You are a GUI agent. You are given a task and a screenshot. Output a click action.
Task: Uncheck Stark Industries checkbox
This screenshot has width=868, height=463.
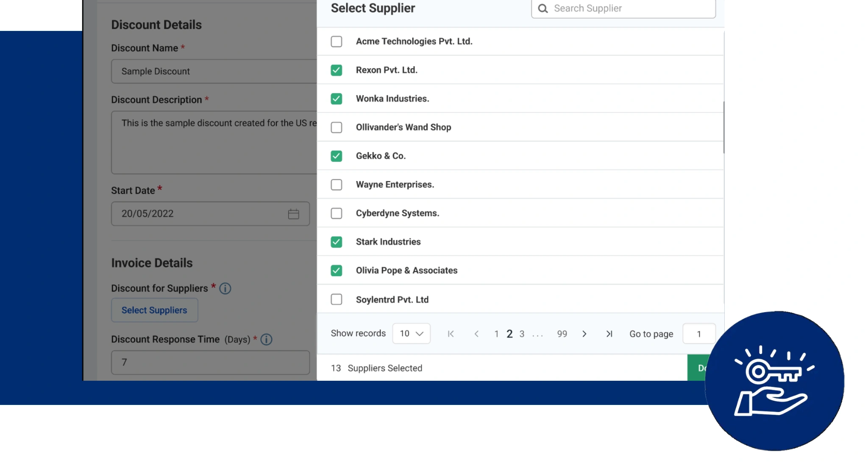tap(337, 242)
